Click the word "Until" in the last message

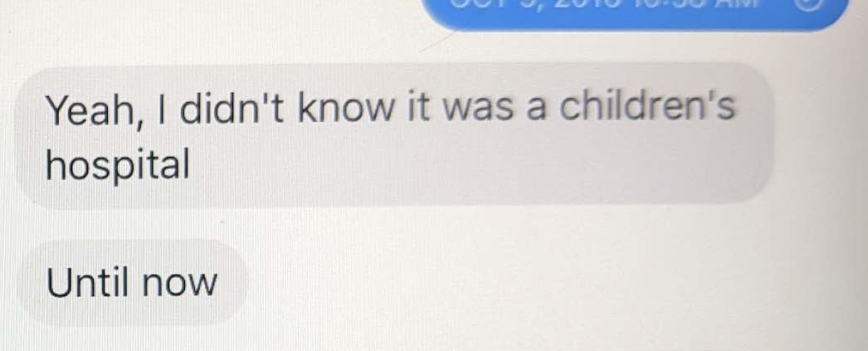coord(89,282)
